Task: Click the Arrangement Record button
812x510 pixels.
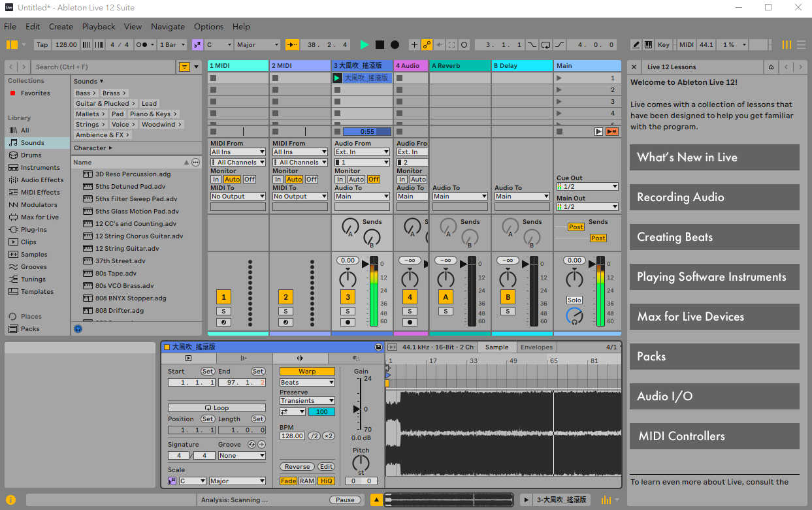Action: tap(395, 45)
